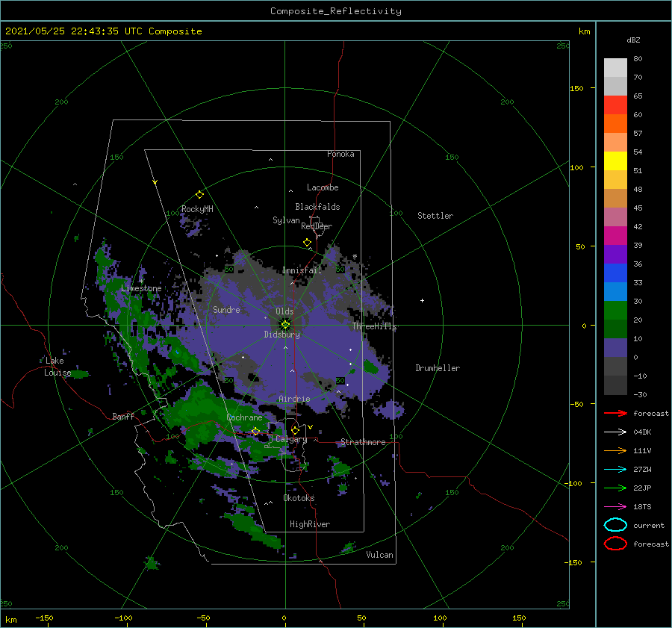Click the Cochrane label
Screen dimensions: 672x628
click(x=244, y=417)
